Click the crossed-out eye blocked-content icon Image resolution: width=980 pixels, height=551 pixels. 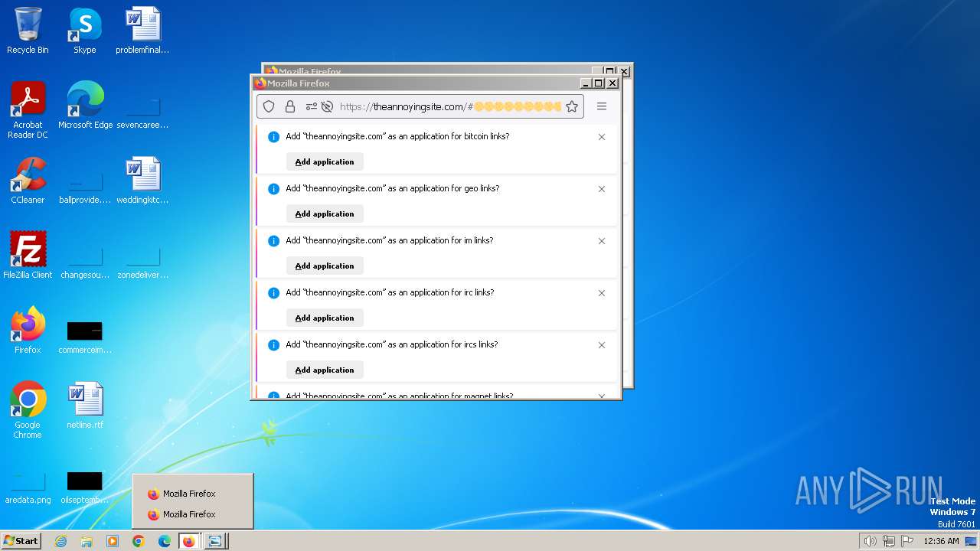point(327,106)
